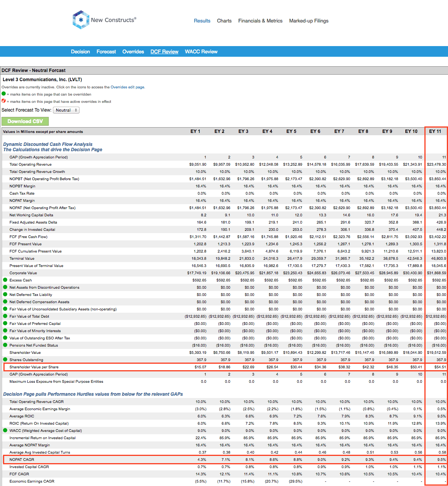Click the 'DCF Review - Neutral Forcast' title
This screenshot has width=448, height=486.
[x=33, y=70]
